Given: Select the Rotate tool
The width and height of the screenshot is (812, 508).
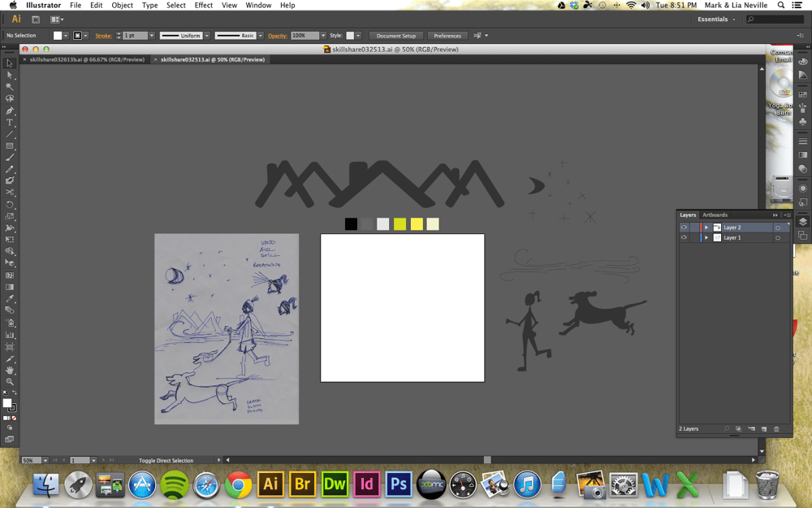Looking at the screenshot, I should click(x=9, y=205).
